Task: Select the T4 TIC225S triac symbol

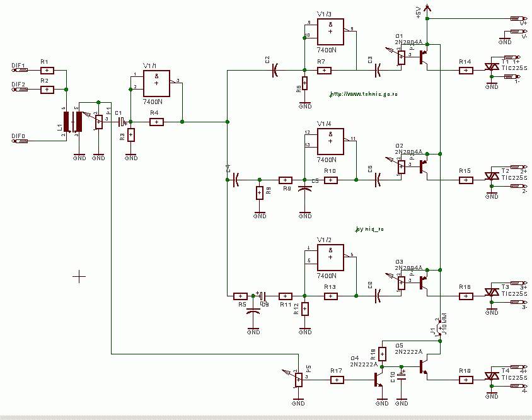Action: tap(491, 376)
